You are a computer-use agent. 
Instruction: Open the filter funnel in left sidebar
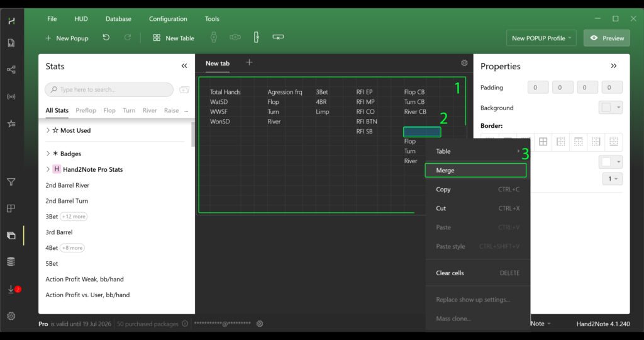click(11, 183)
